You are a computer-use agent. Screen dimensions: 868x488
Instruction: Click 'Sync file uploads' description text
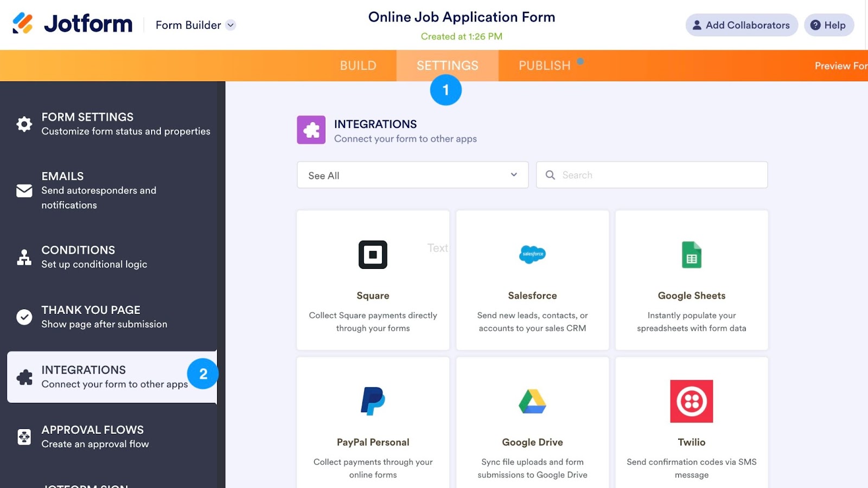[x=533, y=468]
